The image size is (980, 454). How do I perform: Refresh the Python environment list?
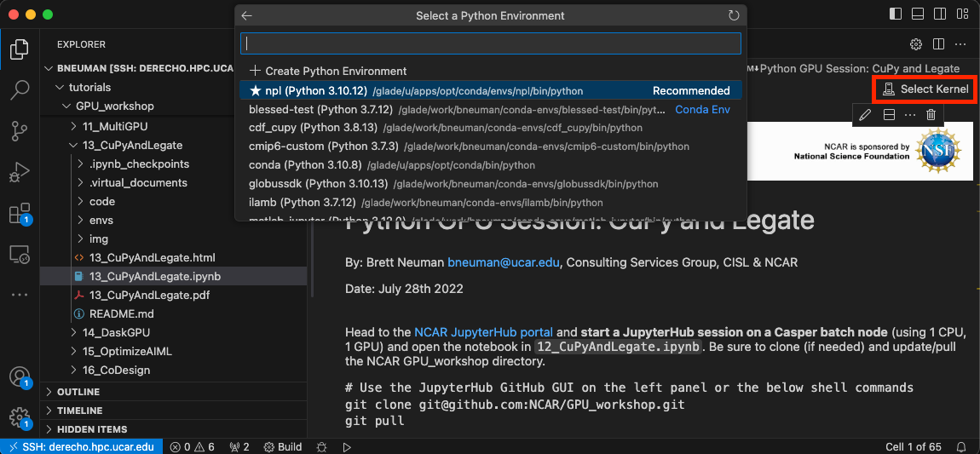pos(734,15)
